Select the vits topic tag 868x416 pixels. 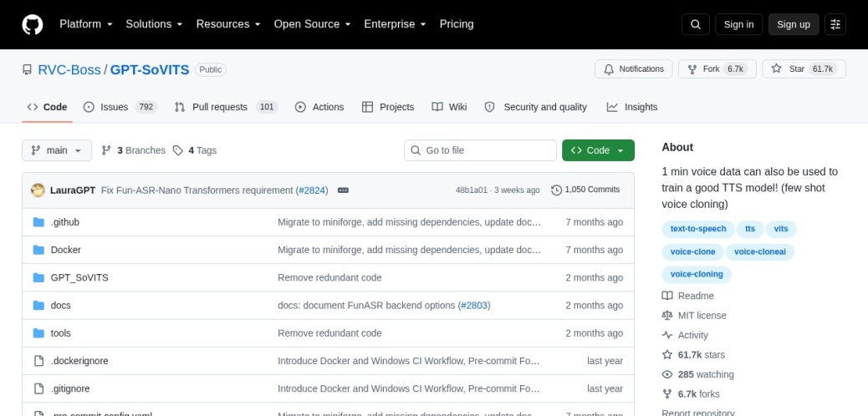781,229
